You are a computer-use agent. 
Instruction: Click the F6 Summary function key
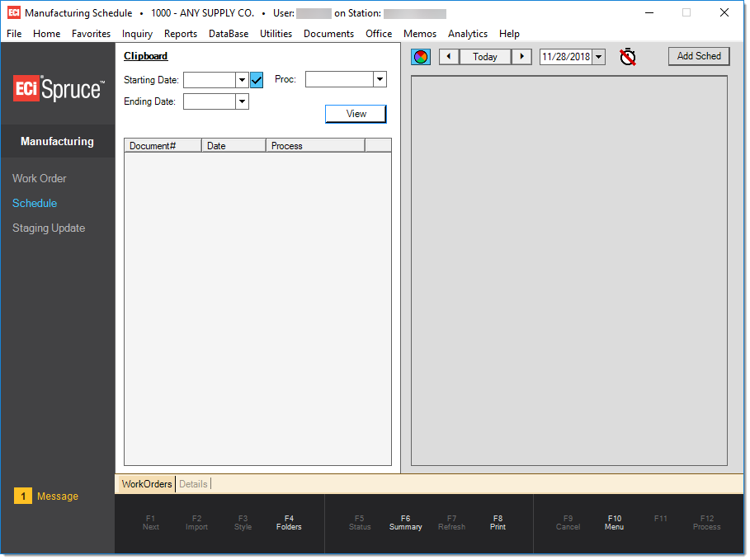(406, 522)
